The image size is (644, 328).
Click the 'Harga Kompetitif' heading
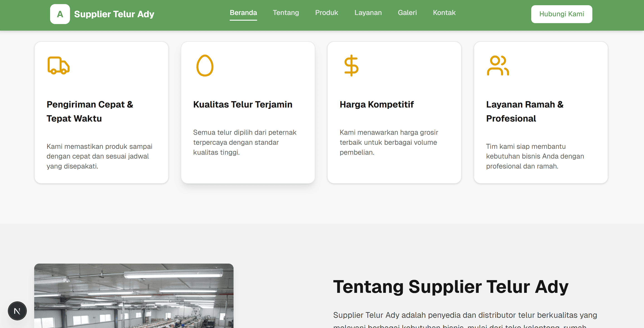pos(376,105)
